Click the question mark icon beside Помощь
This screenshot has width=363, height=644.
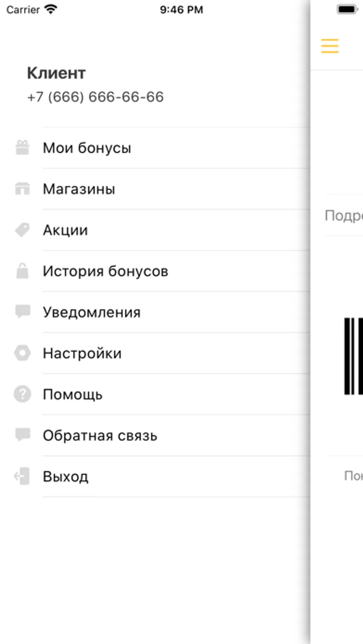[22, 394]
